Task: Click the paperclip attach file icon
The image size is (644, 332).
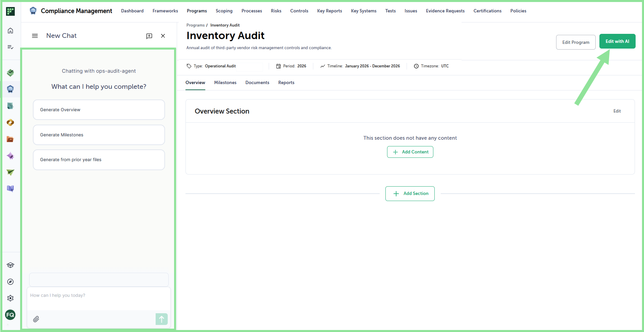Action: 36,319
